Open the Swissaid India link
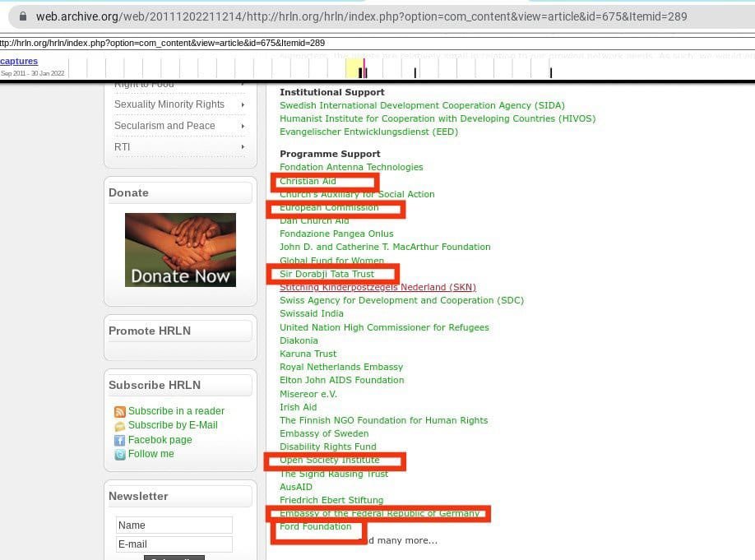The width and height of the screenshot is (755, 560). click(x=312, y=313)
